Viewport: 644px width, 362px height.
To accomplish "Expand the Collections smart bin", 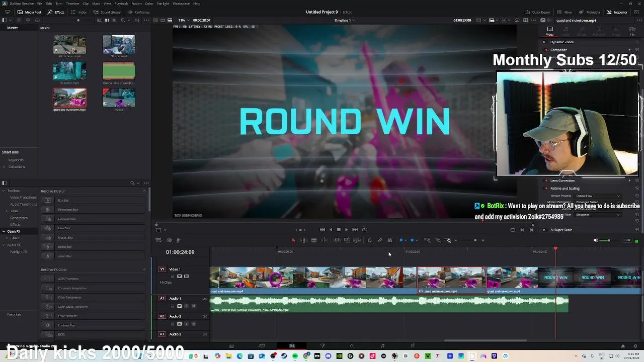I will 4,167.
